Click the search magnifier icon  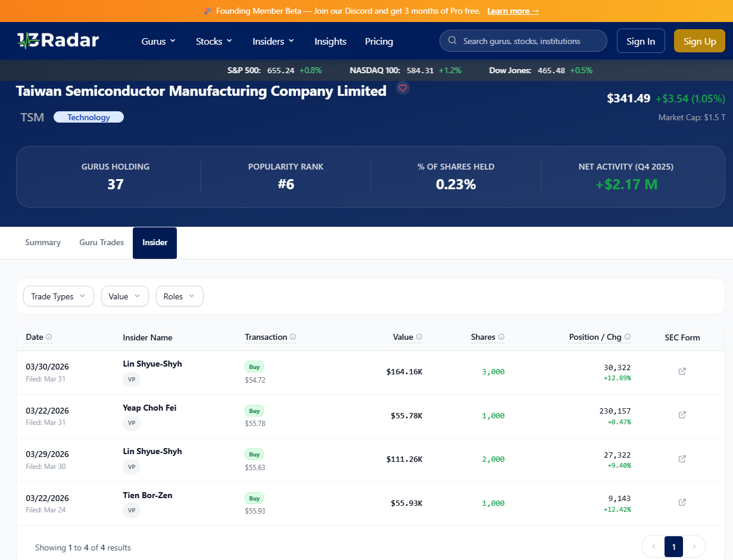[452, 41]
